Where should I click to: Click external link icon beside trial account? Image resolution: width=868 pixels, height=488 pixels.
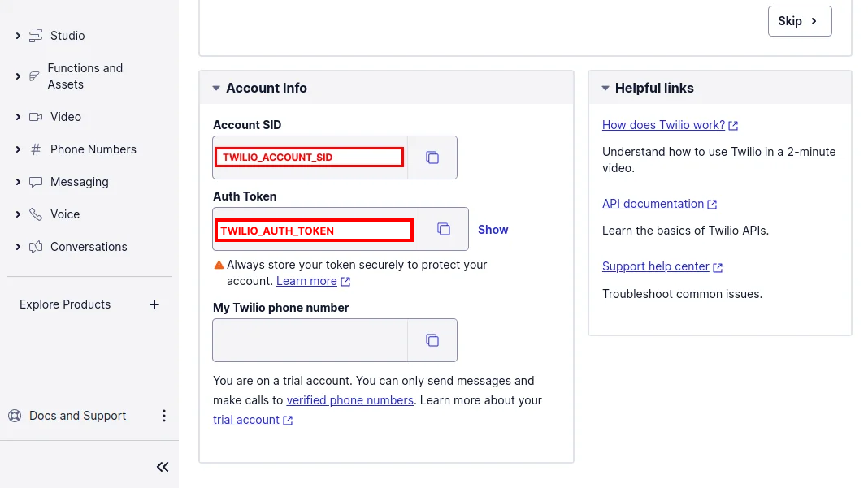click(x=288, y=421)
